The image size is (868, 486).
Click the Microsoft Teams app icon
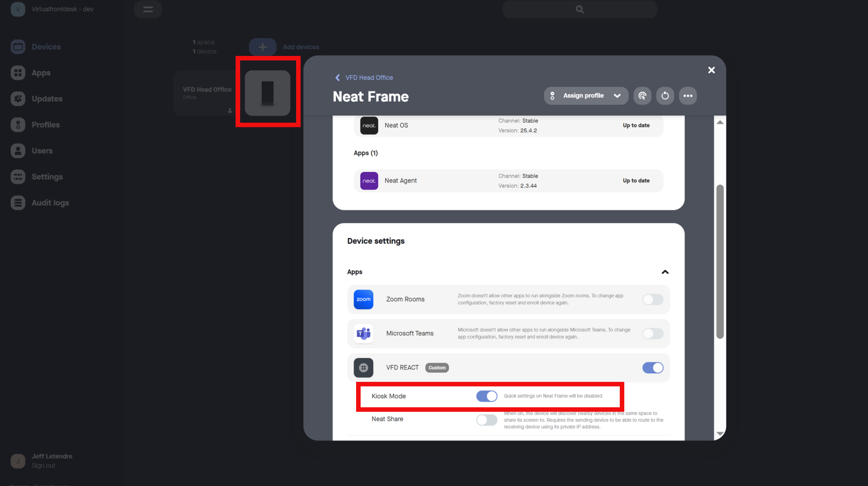(363, 334)
